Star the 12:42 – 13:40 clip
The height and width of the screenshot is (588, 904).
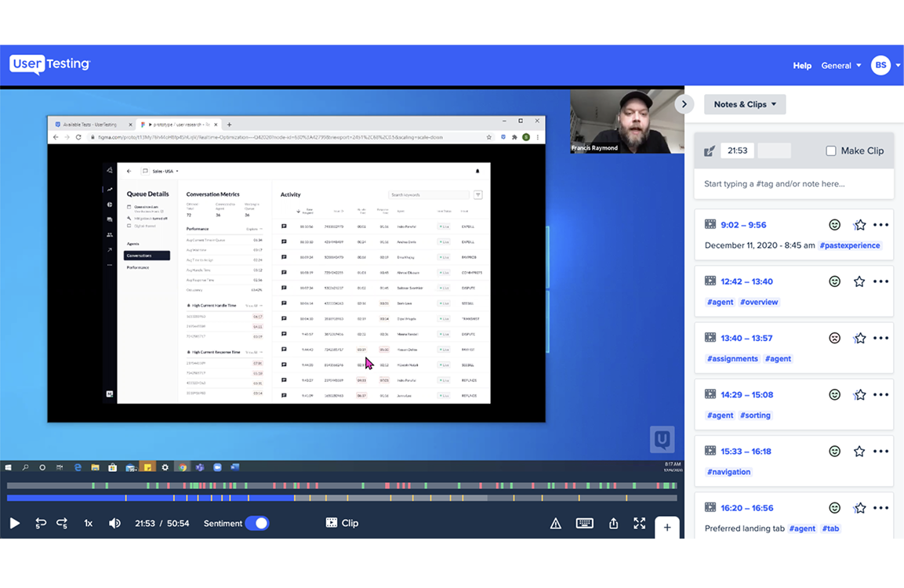coord(859,281)
